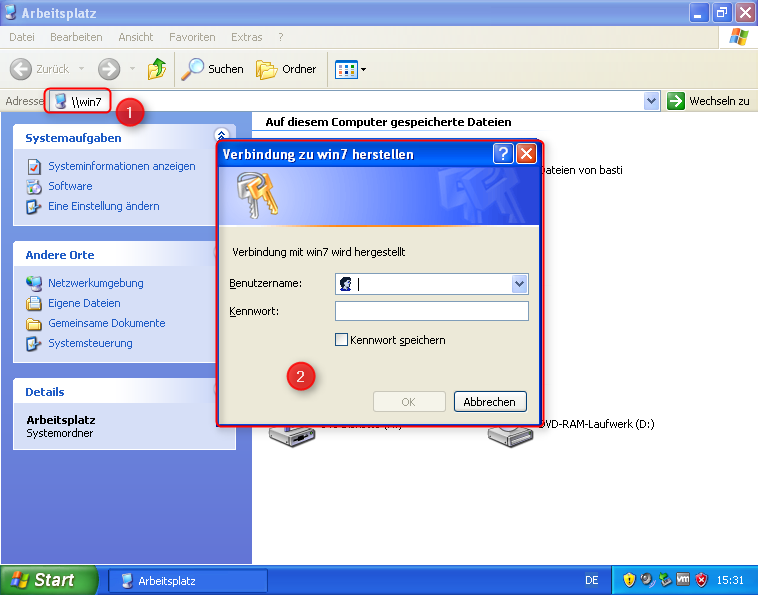Open Gemeinsame Dokumente link

tap(107, 323)
